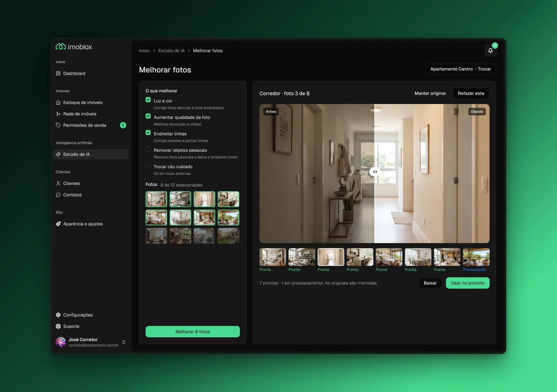Open Estoque de imóveis menu item

tap(91, 102)
